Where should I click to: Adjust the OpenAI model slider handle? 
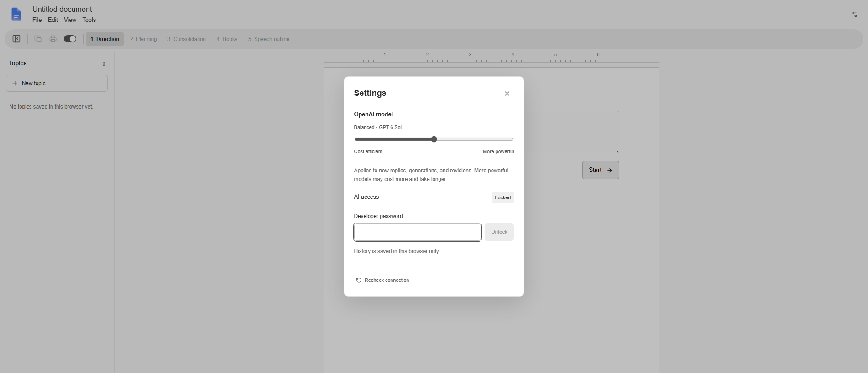434,139
